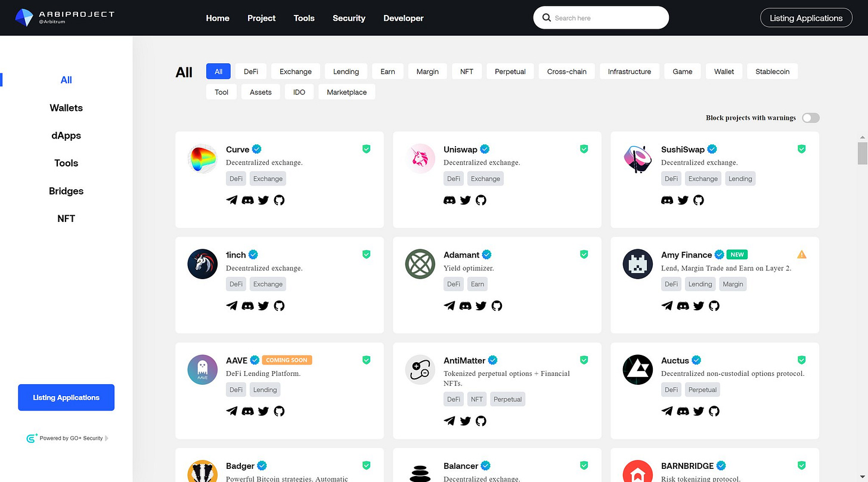This screenshot has width=868, height=482.
Task: Open Curve's Discord link
Action: click(247, 200)
